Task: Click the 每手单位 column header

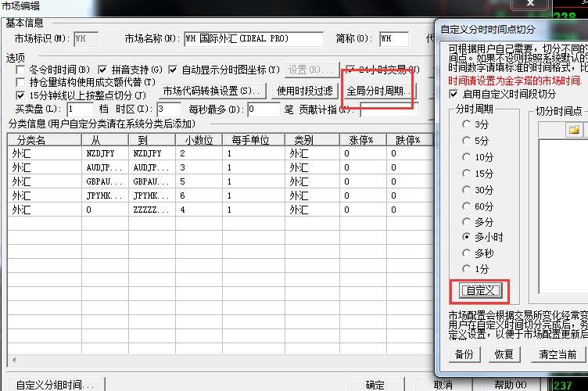Action: [x=253, y=140]
